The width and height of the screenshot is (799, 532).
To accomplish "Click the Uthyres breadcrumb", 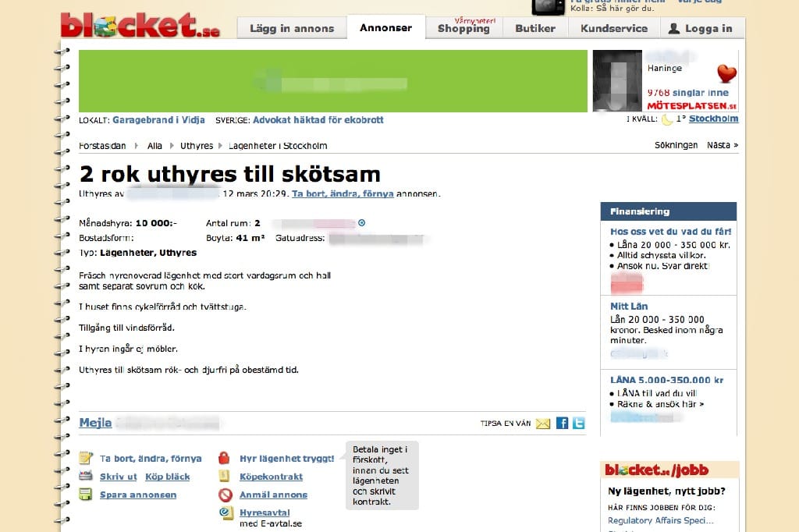I will coord(197,146).
